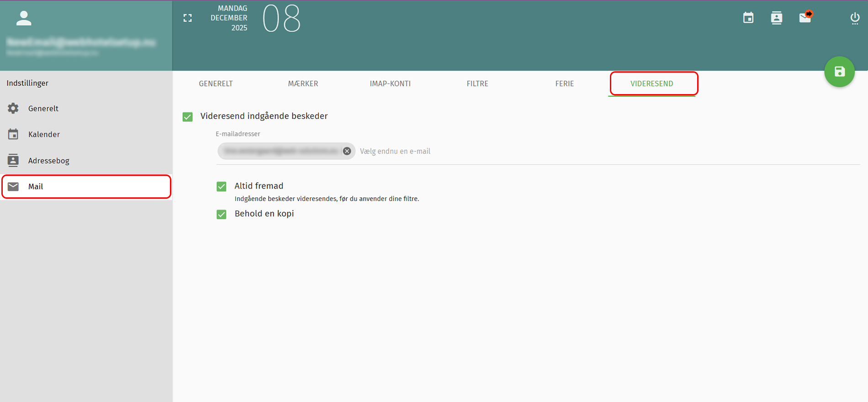The width and height of the screenshot is (868, 402).
Task: Select Adressebog in the settings sidebar
Action: click(x=48, y=161)
